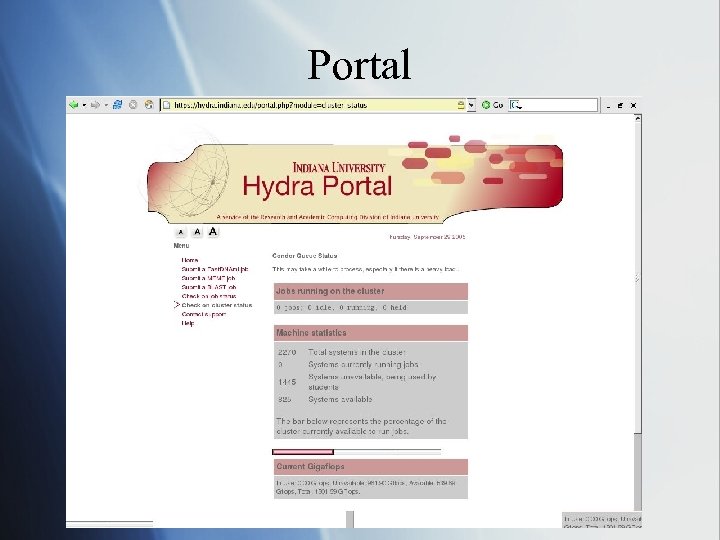Open the Forward history dropdown arrow

(x=106, y=105)
